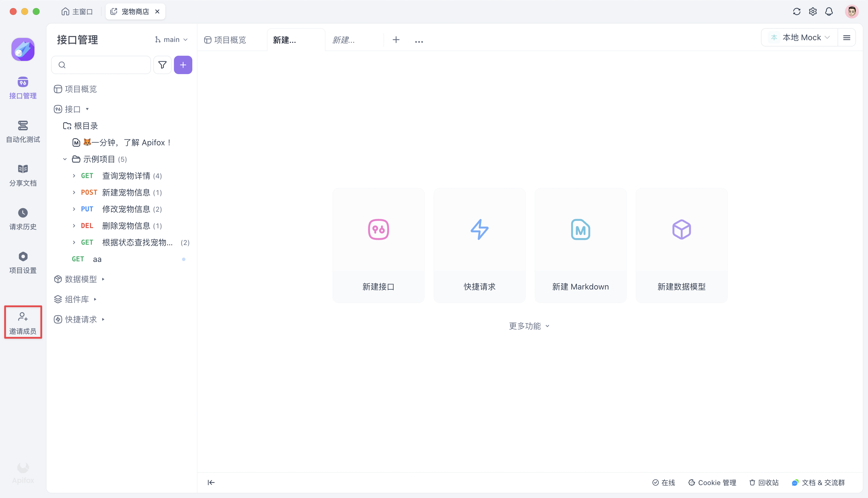
Task: Click the purple plus add button
Action: pyautogui.click(x=183, y=65)
